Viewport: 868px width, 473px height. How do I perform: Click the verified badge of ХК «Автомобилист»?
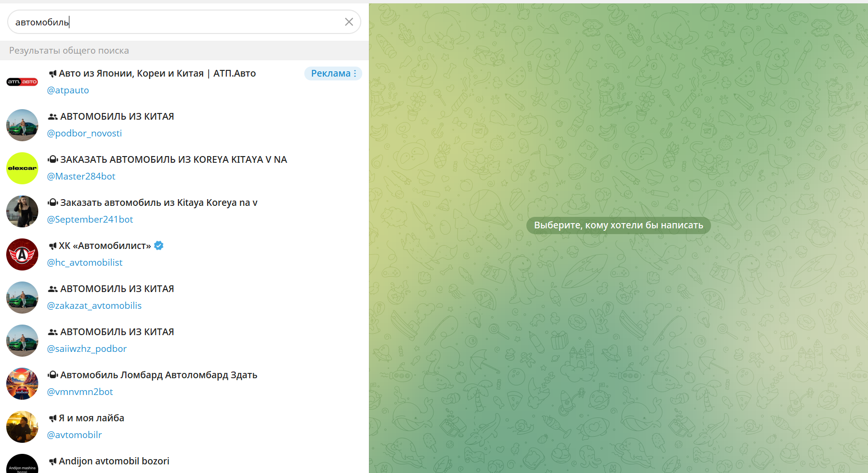[x=159, y=246]
